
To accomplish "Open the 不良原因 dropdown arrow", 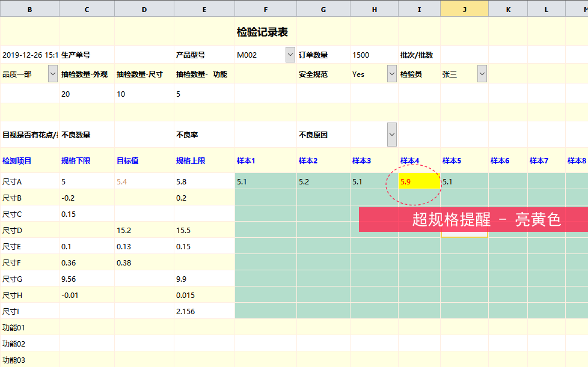I will [x=392, y=135].
